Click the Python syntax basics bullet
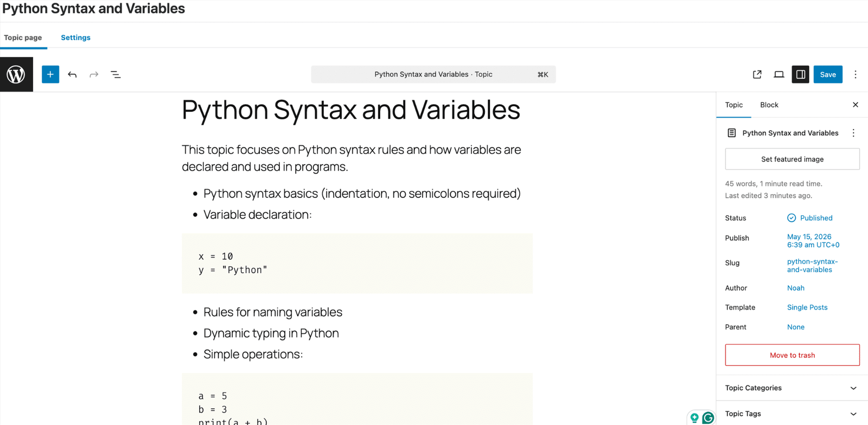The width and height of the screenshot is (868, 425). tap(362, 194)
